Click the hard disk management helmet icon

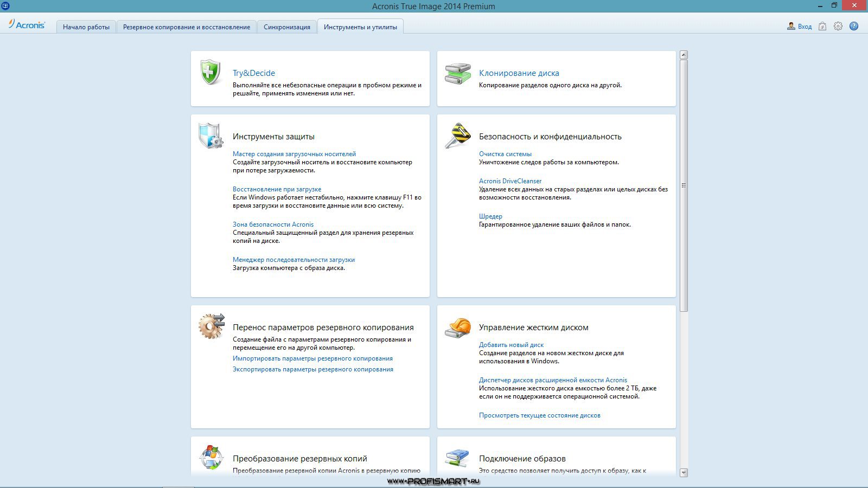(458, 328)
